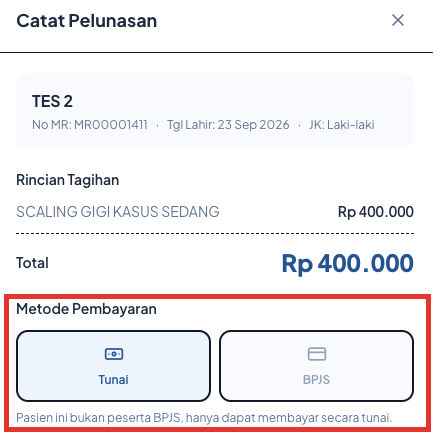Click the note about non-BPJS patient
Viewport: 433px width, 433px height.
coord(204,418)
